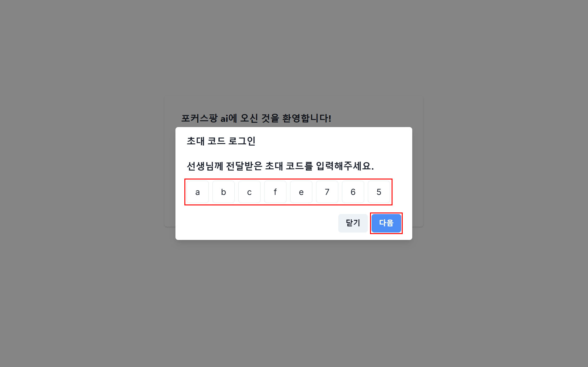
Task: Click the word 환영합니다! in the welcome heading
Action: [x=307, y=118]
